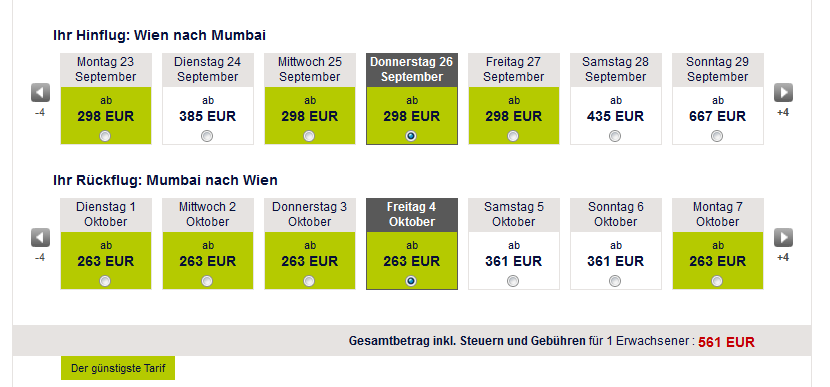830x387 pixels.
Task: Select Samstag 28 September 435 EUR radio
Action: coord(615,136)
